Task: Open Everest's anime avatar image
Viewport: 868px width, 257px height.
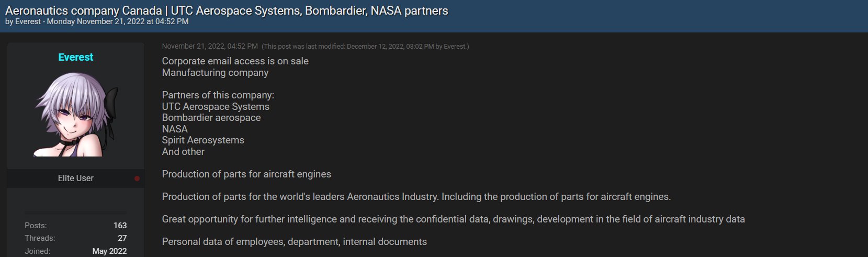Action: (x=76, y=114)
